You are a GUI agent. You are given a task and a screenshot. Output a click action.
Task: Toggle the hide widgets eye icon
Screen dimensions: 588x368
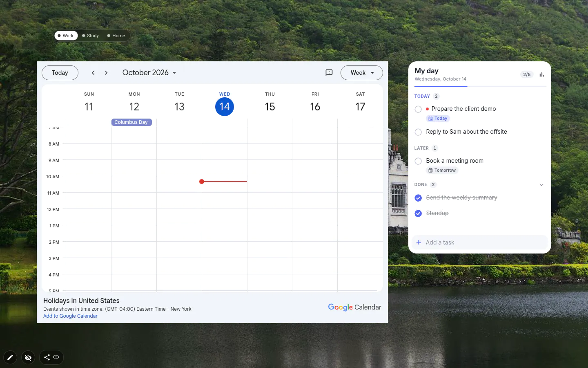click(28, 357)
